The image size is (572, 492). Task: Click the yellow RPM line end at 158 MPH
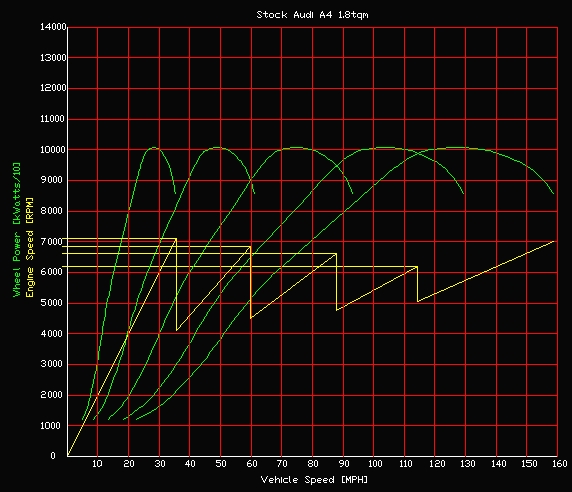click(x=553, y=241)
